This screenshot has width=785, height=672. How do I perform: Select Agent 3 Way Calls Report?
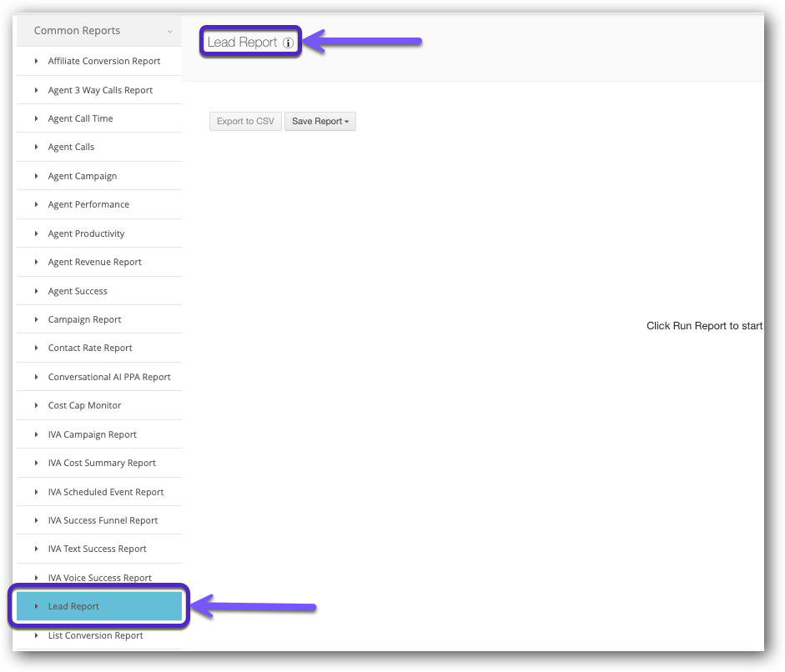pos(100,90)
